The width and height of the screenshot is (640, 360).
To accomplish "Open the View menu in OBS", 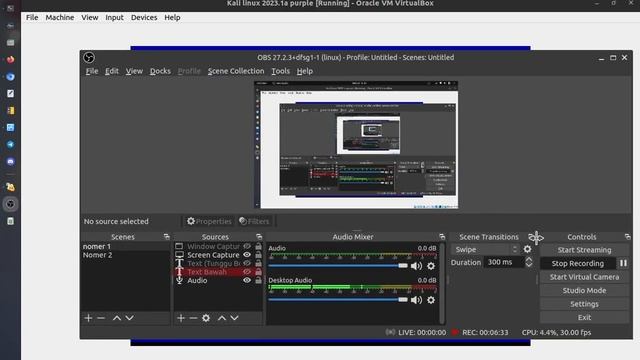I will 134,71.
